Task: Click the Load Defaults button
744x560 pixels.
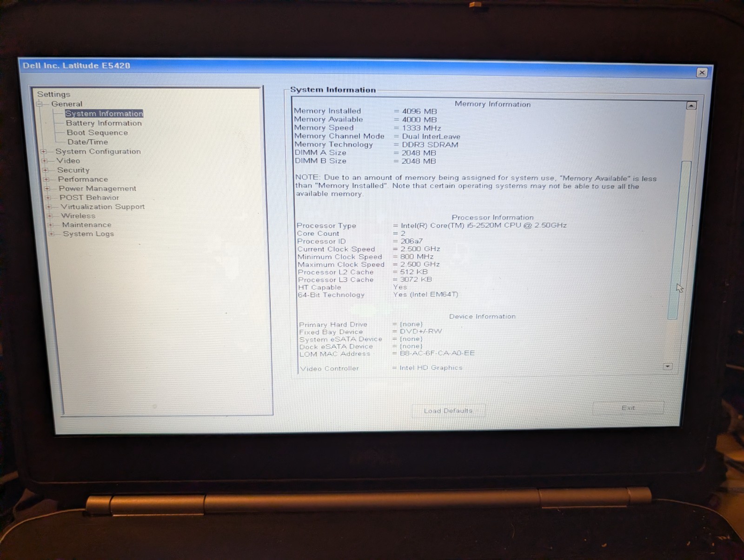Action: [448, 411]
